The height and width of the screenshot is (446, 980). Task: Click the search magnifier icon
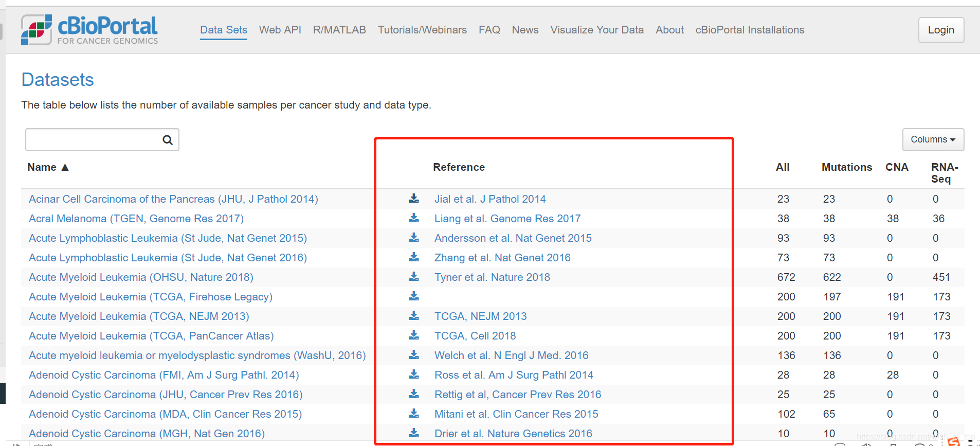pos(168,140)
